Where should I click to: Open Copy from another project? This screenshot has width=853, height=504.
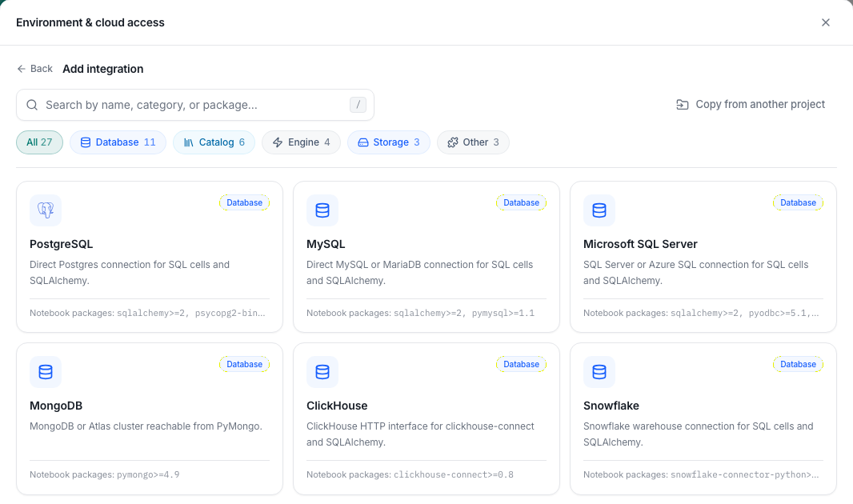[751, 104]
